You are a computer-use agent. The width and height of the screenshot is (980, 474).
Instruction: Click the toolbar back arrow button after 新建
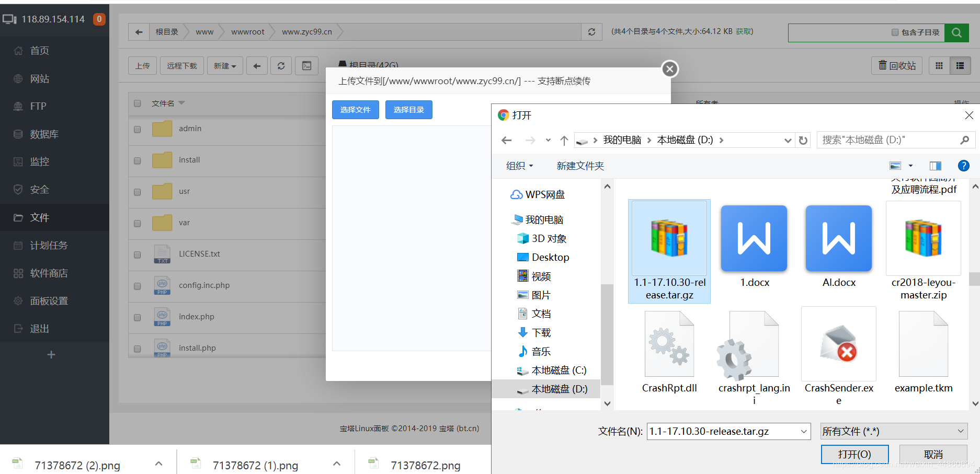[x=257, y=66]
